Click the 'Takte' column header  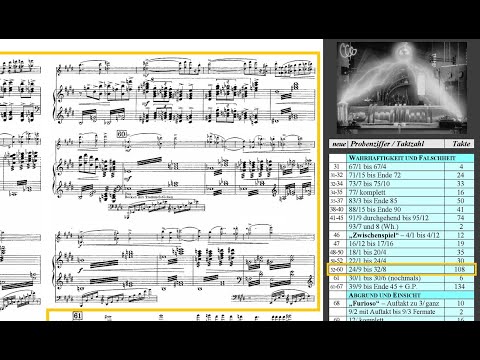pos(461,144)
